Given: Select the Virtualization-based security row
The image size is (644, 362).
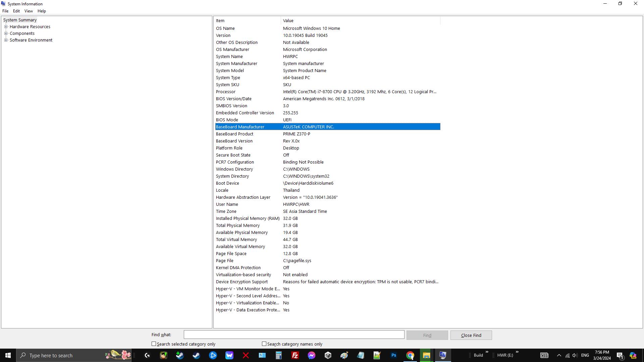Looking at the screenshot, I should (327, 275).
